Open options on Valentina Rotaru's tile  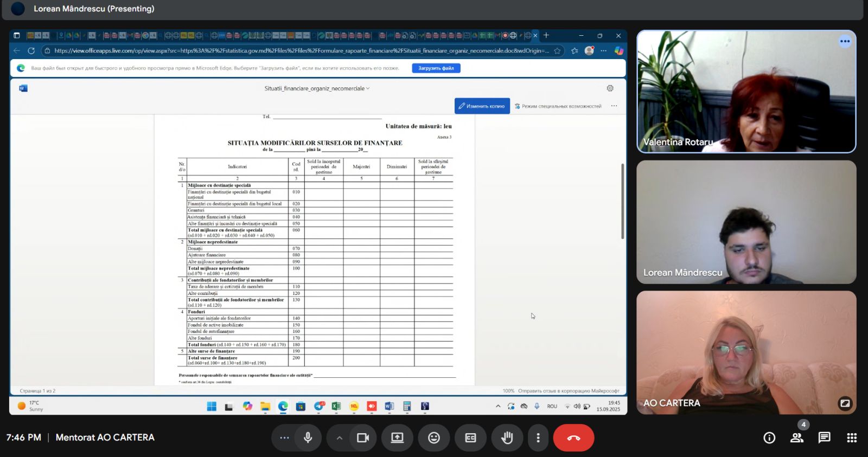[x=845, y=41]
